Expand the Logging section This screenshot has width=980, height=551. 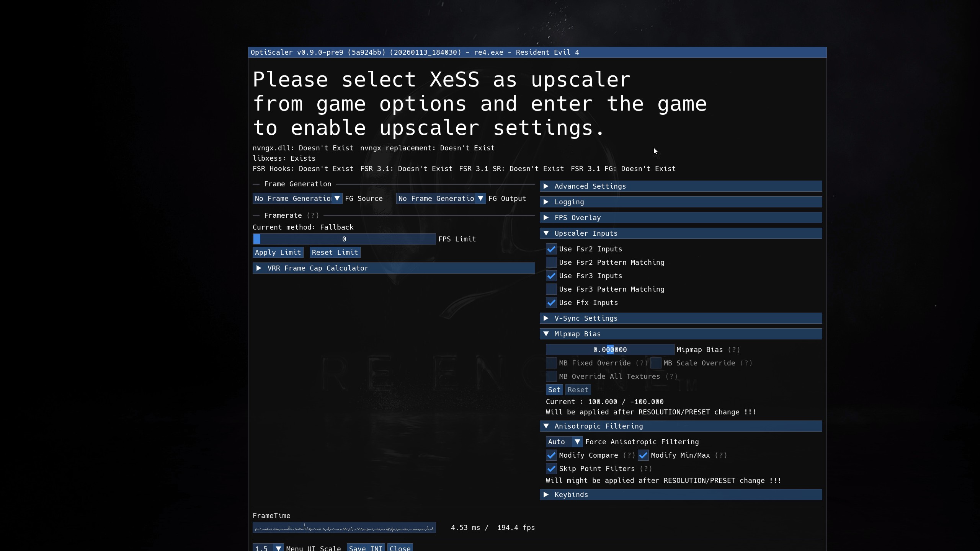[681, 202]
